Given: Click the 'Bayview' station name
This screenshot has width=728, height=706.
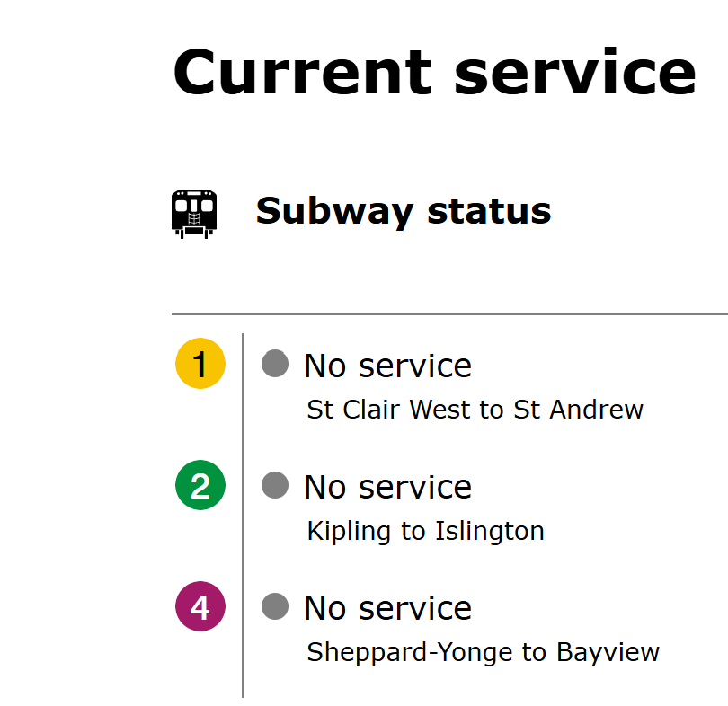Looking at the screenshot, I should 608,652.
